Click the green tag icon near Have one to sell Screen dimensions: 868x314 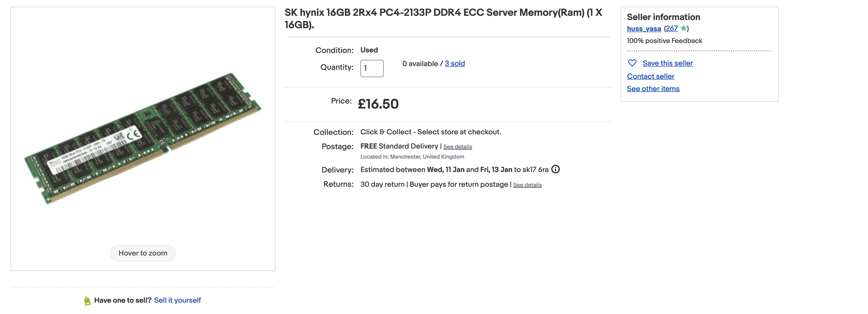(x=87, y=300)
